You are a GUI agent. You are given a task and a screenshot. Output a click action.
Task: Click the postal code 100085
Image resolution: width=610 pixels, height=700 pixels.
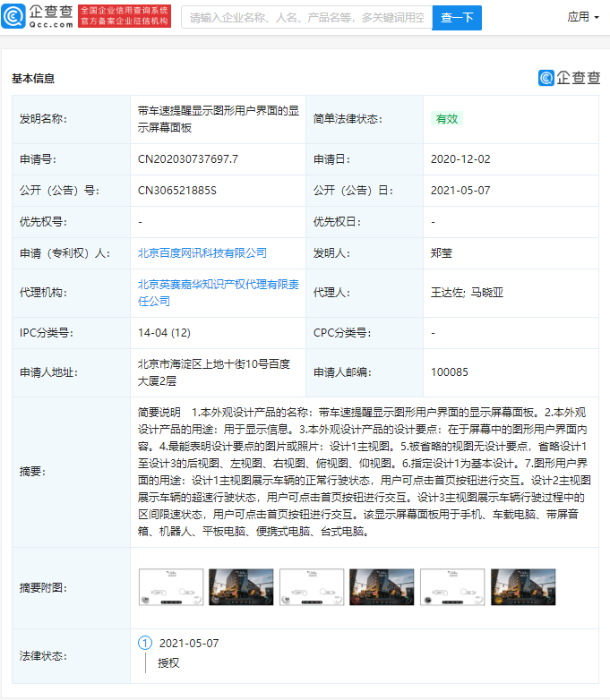click(x=449, y=372)
